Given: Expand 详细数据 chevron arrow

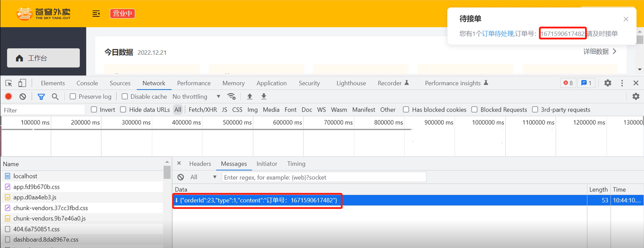Looking at the screenshot, I should 615,52.
